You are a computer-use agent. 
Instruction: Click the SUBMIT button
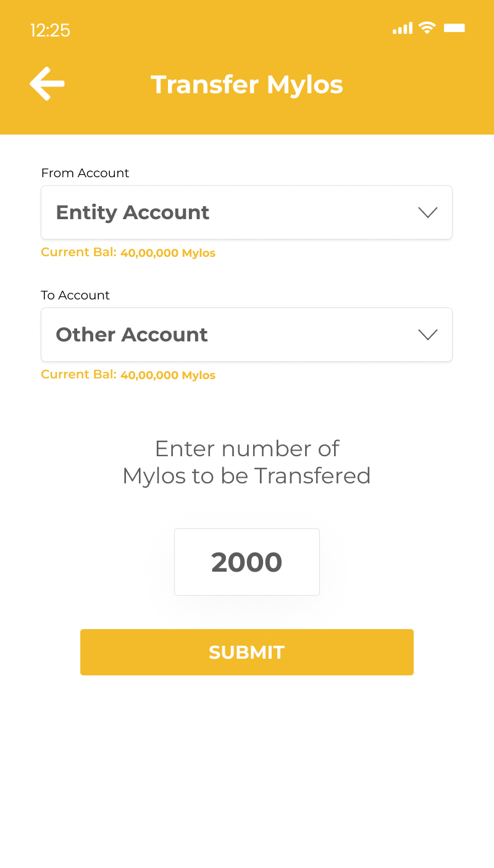coord(247,652)
